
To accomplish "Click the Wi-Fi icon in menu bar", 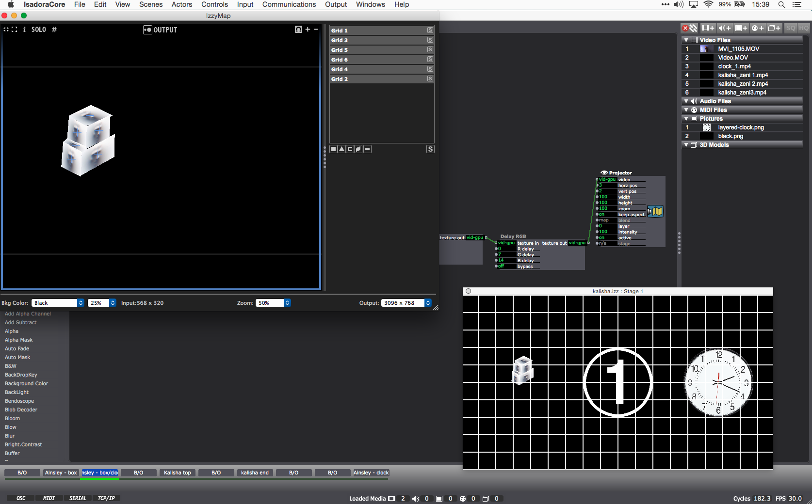I will 708,4.
